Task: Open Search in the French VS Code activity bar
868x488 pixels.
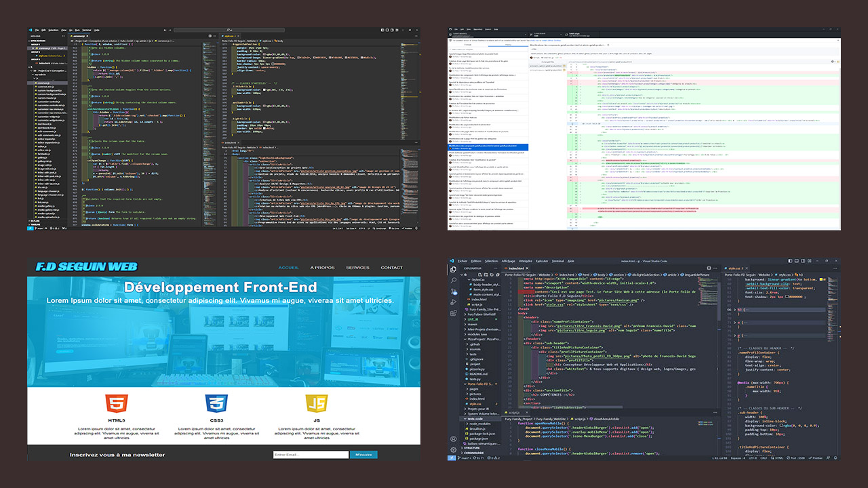Action: pyautogui.click(x=453, y=279)
